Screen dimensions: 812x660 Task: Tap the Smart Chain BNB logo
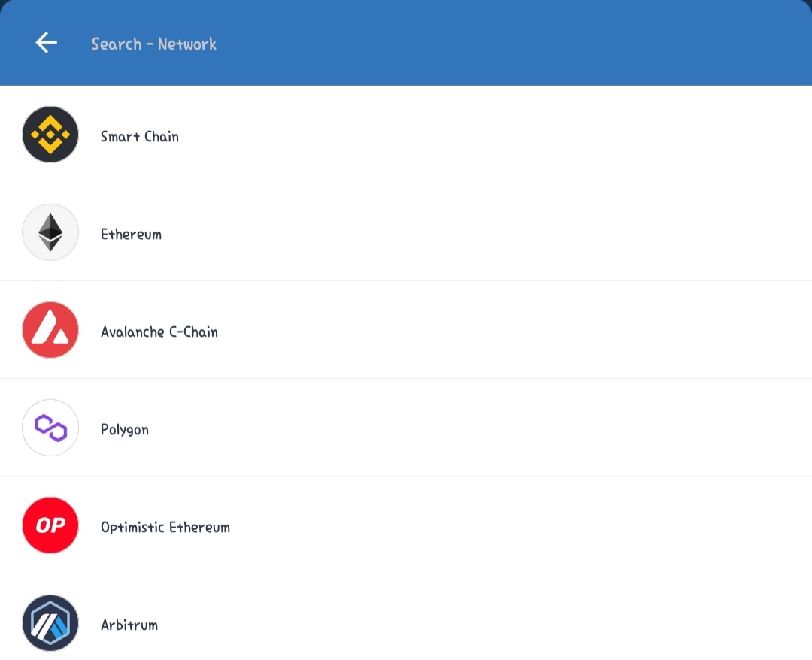50,135
